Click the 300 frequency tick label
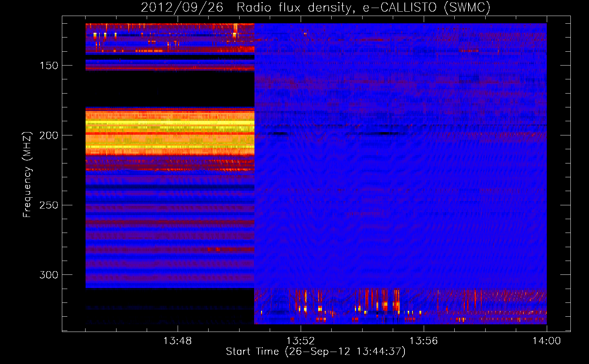 [x=49, y=275]
